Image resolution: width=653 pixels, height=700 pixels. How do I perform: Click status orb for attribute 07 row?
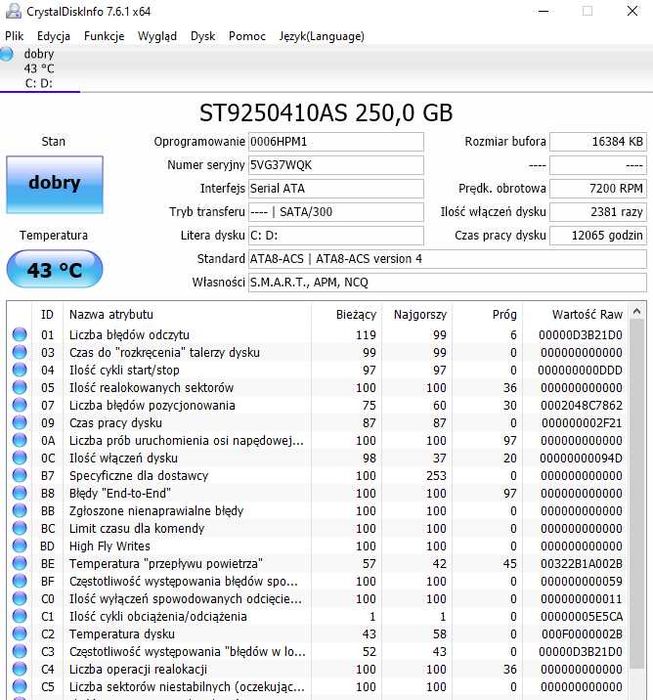[19, 405]
